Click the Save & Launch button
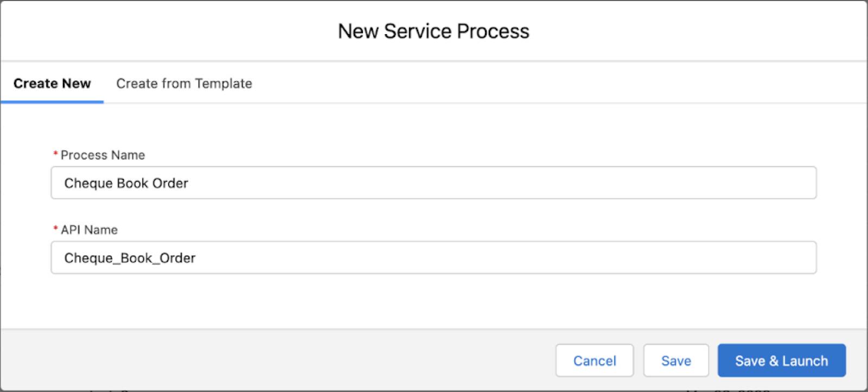The width and height of the screenshot is (868, 392). point(781,360)
